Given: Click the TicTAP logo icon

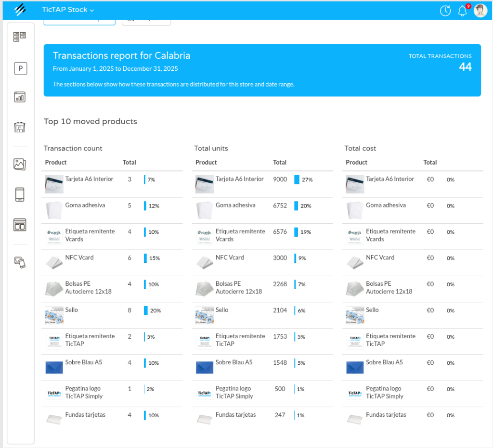Looking at the screenshot, I should point(20,9).
